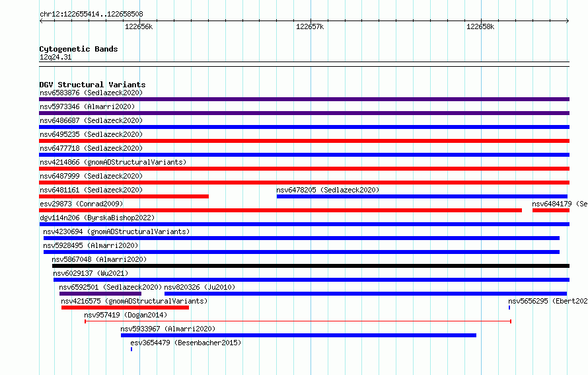Click the red bar under nsv6487999

304,183
